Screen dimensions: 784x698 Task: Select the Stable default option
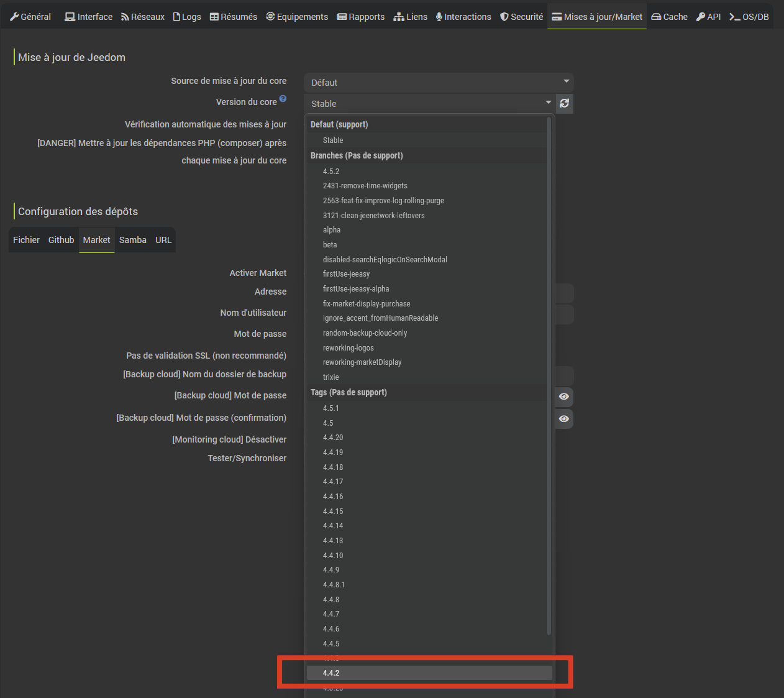[333, 140]
